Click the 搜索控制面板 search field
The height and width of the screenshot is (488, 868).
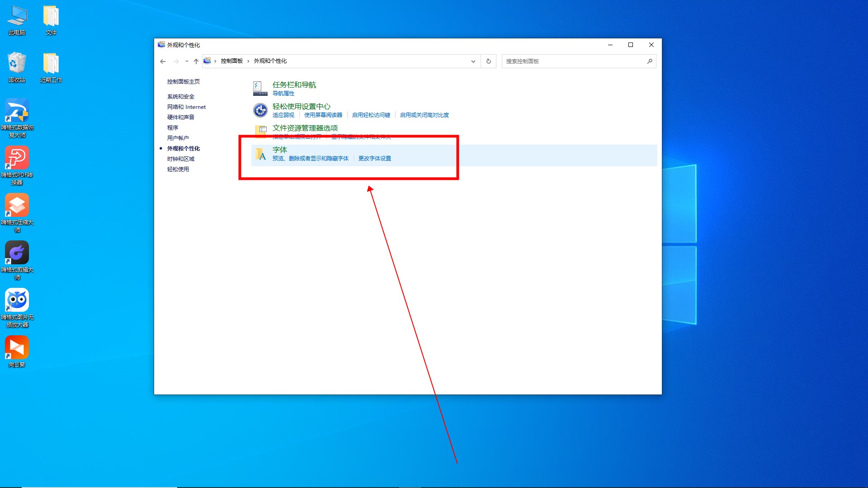(573, 61)
